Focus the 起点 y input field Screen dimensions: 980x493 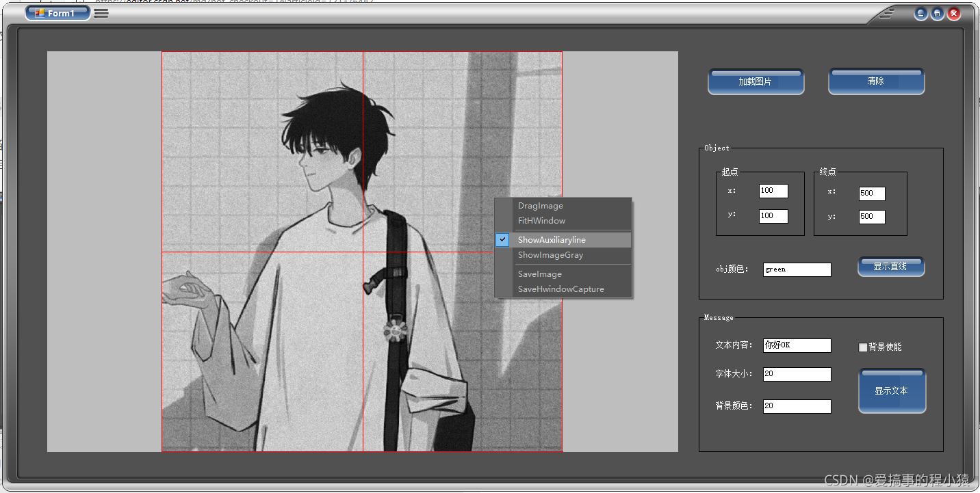click(x=773, y=216)
